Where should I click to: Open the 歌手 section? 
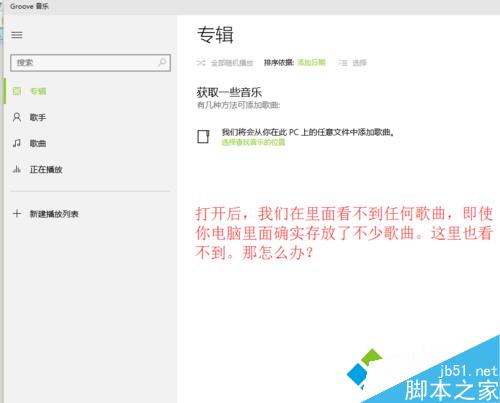[38, 117]
